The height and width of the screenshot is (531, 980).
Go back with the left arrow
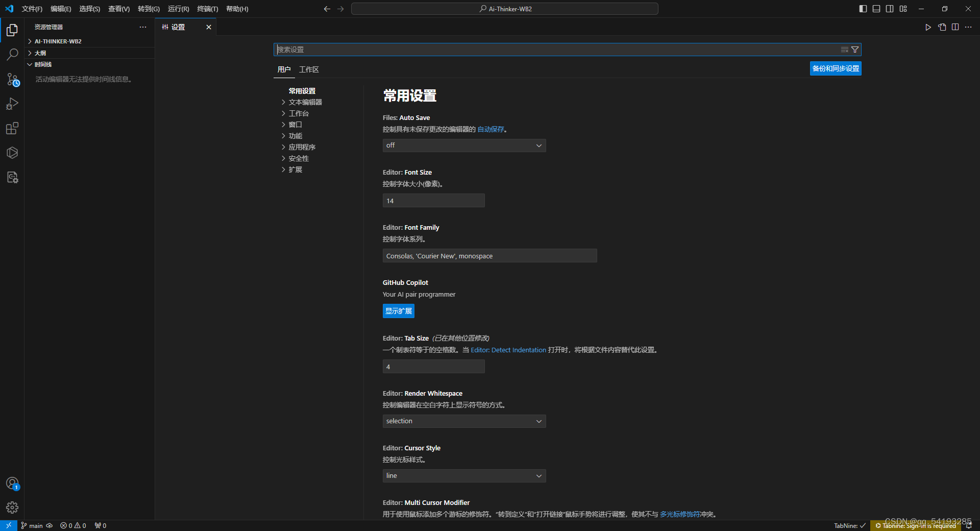[x=327, y=9]
